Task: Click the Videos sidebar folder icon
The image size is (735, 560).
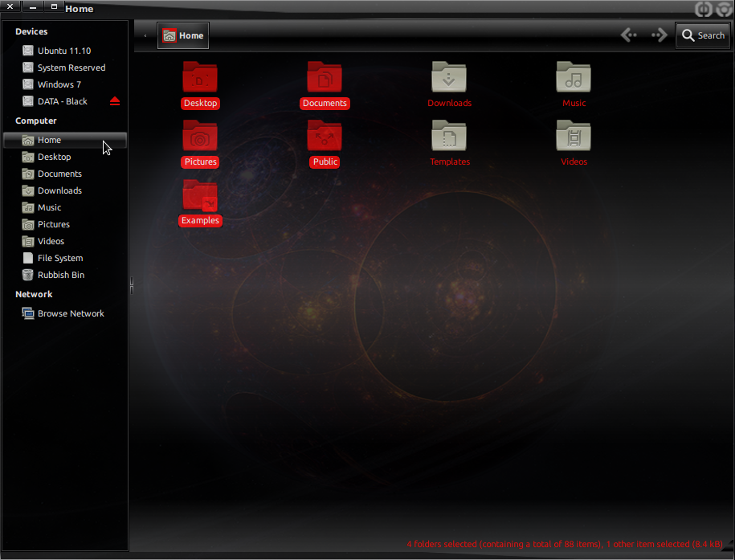Action: tap(28, 241)
